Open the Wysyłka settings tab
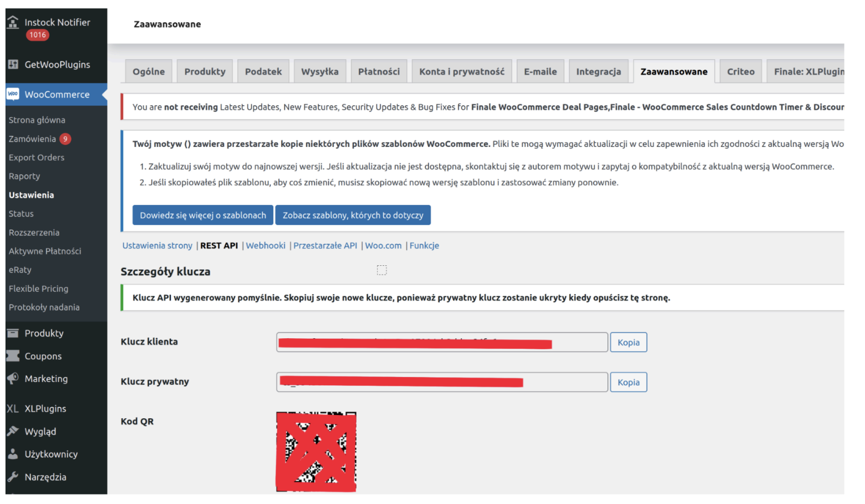This screenshot has width=865, height=504. [x=320, y=72]
